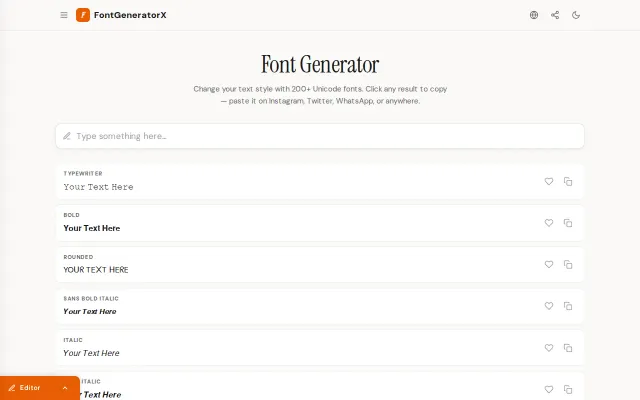The image size is (640, 400).
Task: Favorite the Rounded font style
Action: [x=549, y=264]
